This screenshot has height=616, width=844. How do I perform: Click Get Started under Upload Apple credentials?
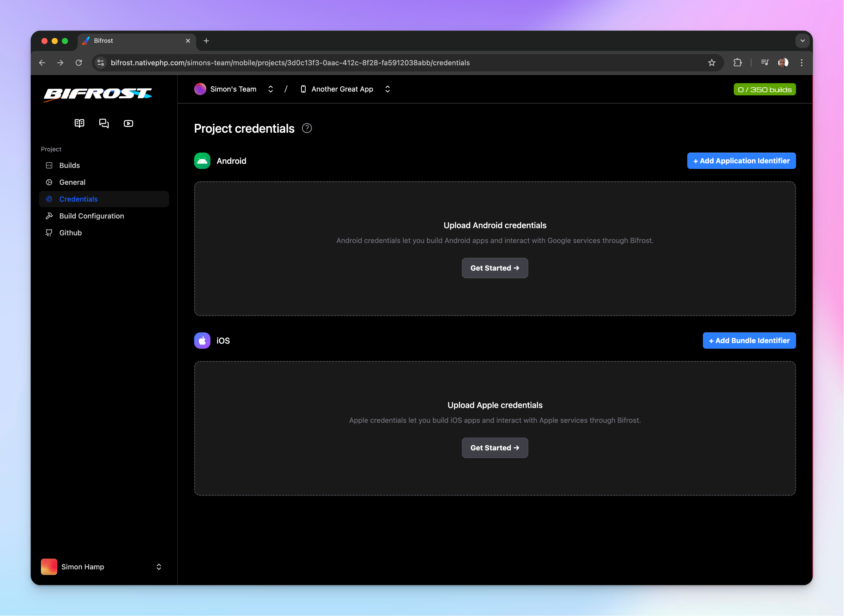point(495,448)
